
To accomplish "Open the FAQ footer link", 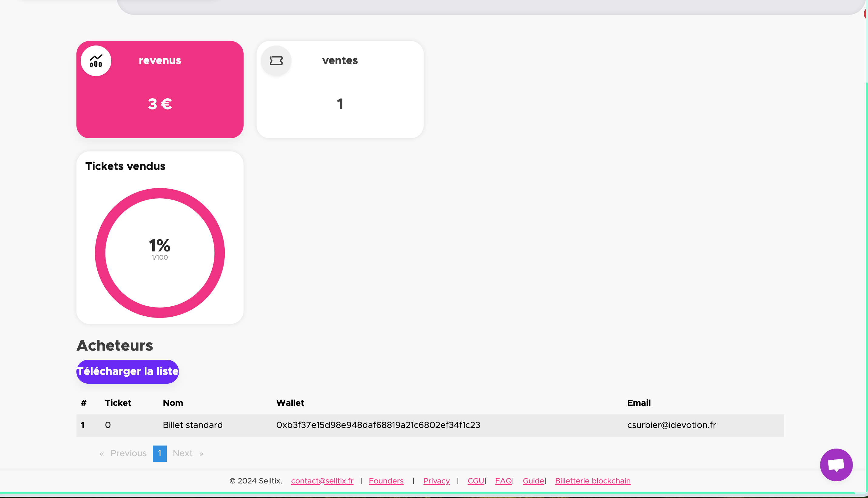I will (x=503, y=481).
